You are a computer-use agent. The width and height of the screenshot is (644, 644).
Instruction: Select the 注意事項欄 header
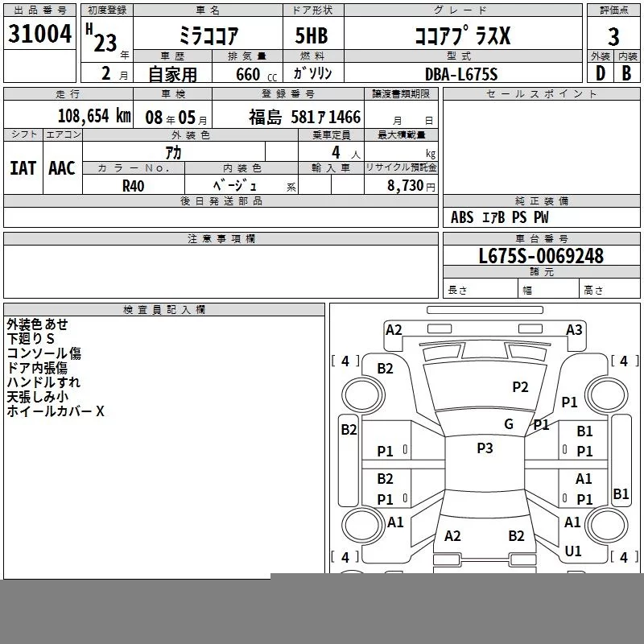221,238
